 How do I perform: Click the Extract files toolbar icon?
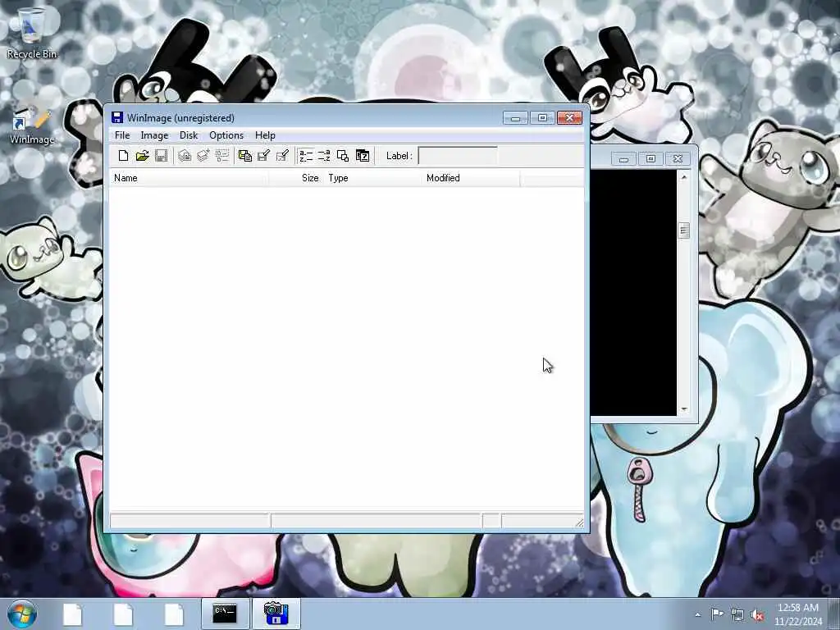point(185,156)
